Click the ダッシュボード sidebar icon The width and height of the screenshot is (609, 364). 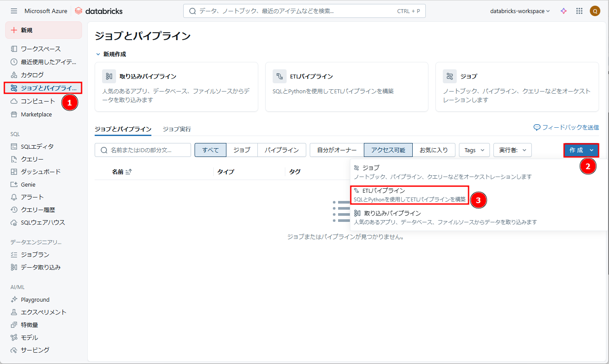14,172
